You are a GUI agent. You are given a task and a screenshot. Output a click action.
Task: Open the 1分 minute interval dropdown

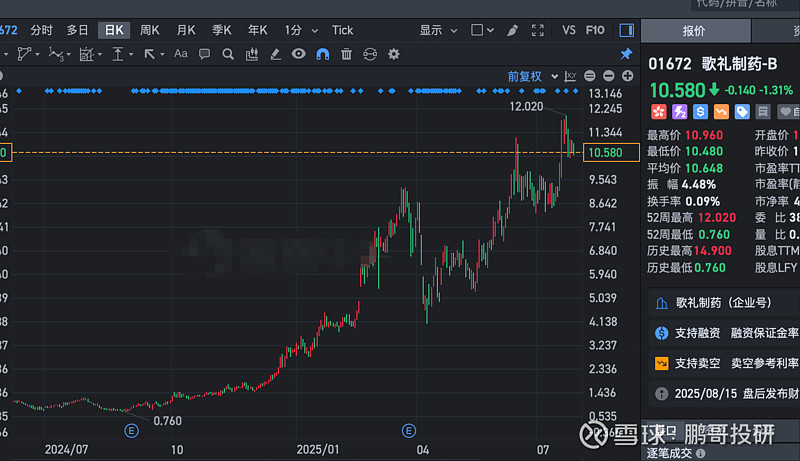[301, 31]
